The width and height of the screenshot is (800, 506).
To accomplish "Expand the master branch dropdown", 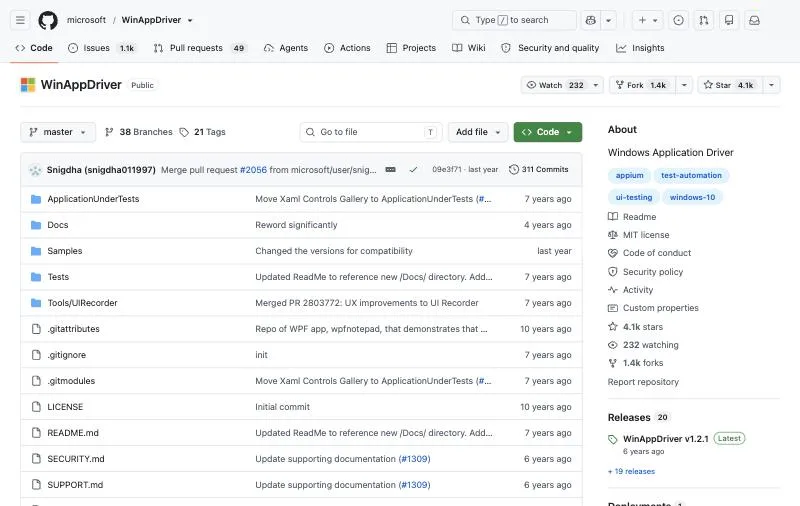I will pos(58,132).
